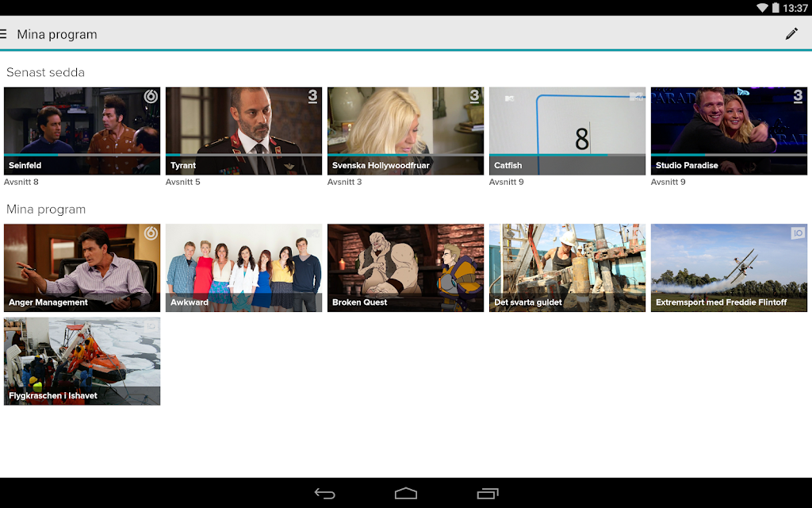Open Seinfeld Avsnitt 8

click(82, 131)
